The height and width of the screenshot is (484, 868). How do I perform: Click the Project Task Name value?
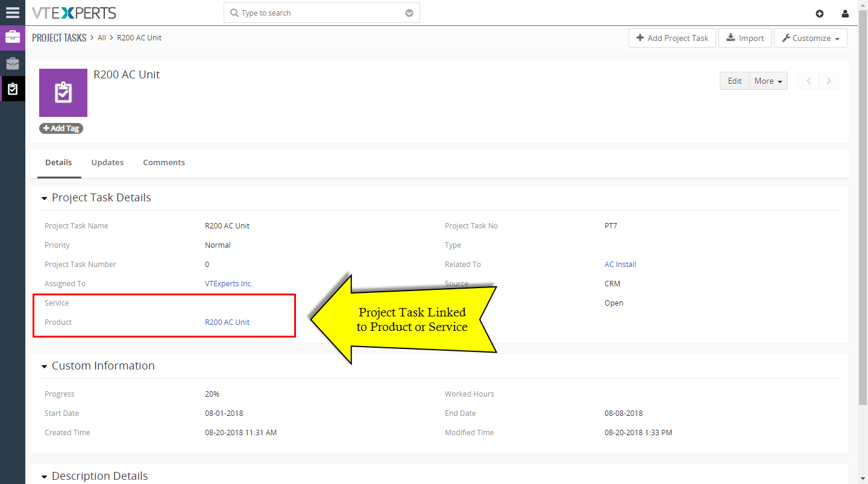tap(227, 225)
